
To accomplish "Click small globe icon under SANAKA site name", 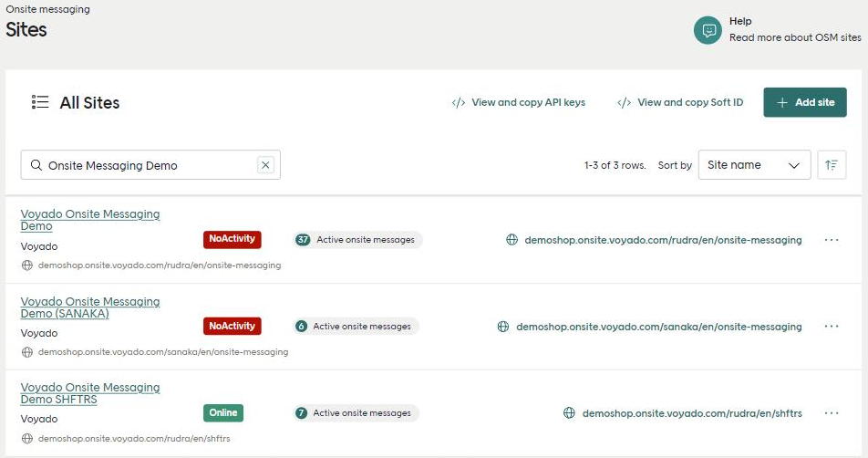I will coord(27,352).
